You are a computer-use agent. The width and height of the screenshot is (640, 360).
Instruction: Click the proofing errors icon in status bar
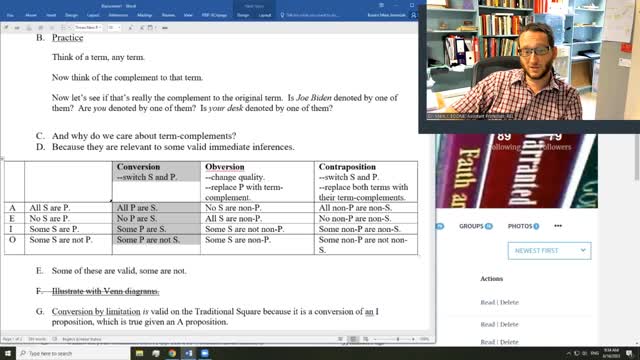coord(55,339)
